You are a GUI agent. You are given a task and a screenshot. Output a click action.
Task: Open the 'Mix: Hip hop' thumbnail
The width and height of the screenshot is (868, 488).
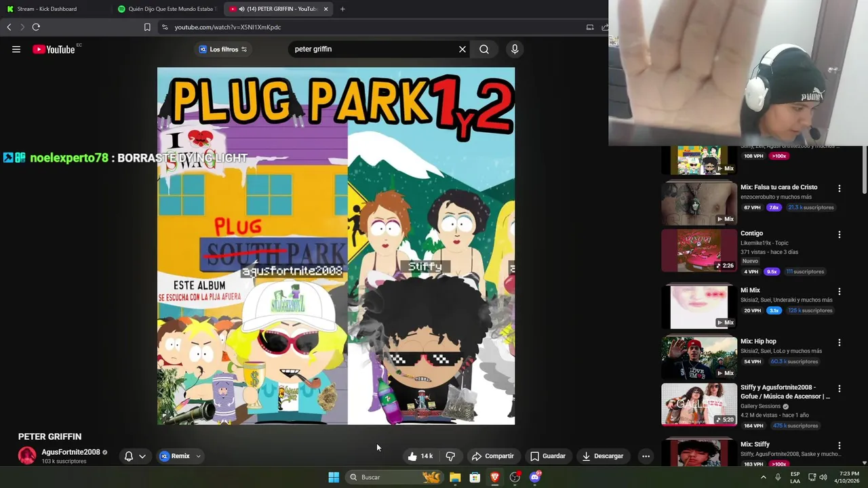pyautogui.click(x=699, y=357)
